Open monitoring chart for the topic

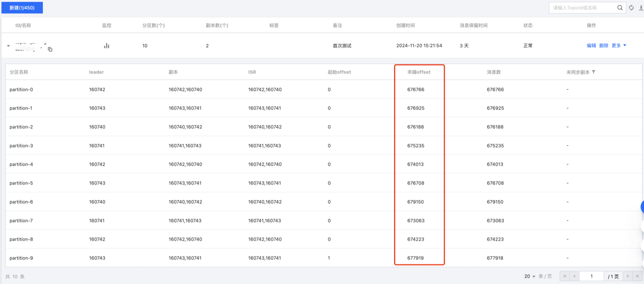click(x=107, y=46)
